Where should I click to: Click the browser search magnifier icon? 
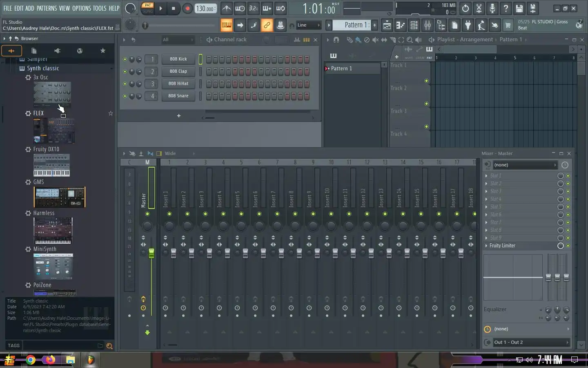pos(109,346)
